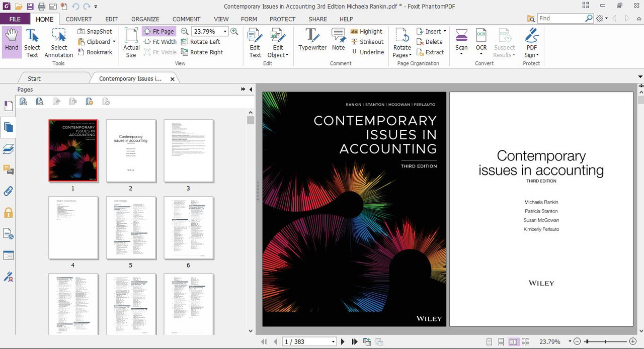This screenshot has height=349, width=644.
Task: Switch to single page view in status bar
Action: pos(490,341)
